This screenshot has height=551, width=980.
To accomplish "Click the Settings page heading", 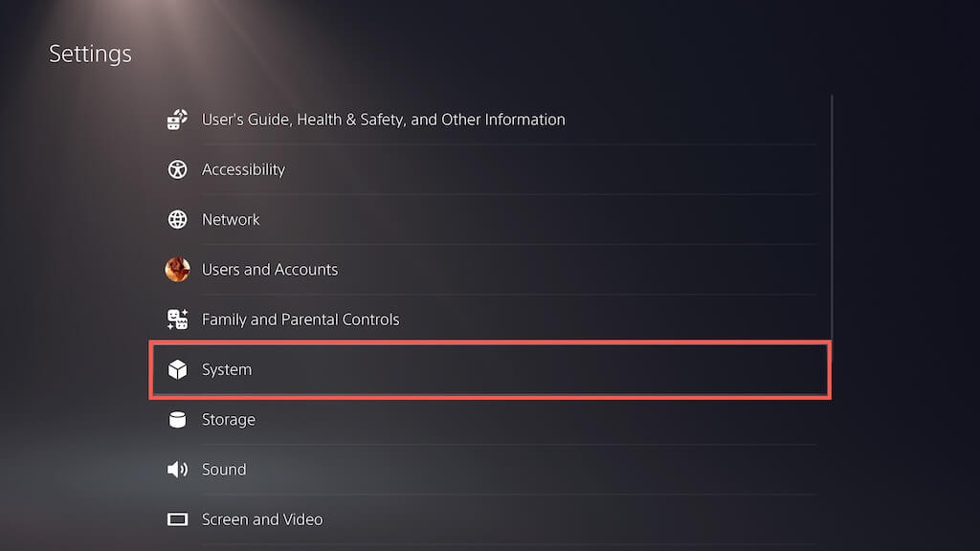I will point(90,54).
